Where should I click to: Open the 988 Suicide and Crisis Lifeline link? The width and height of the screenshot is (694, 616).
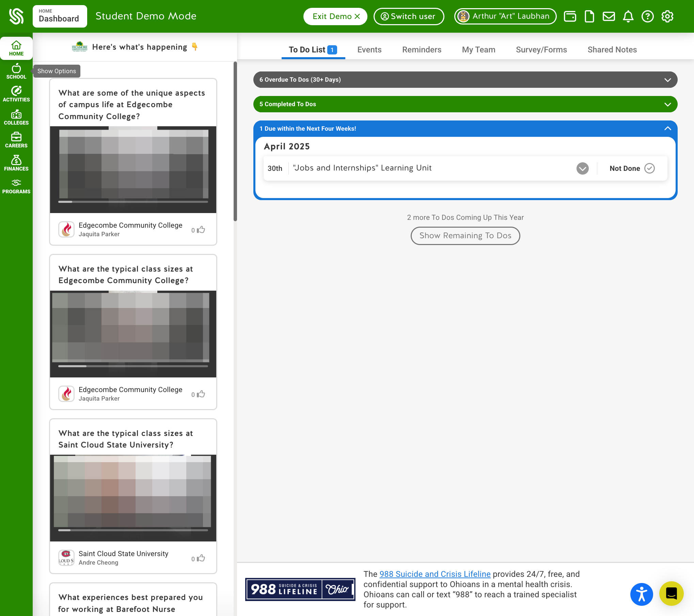coord(435,574)
